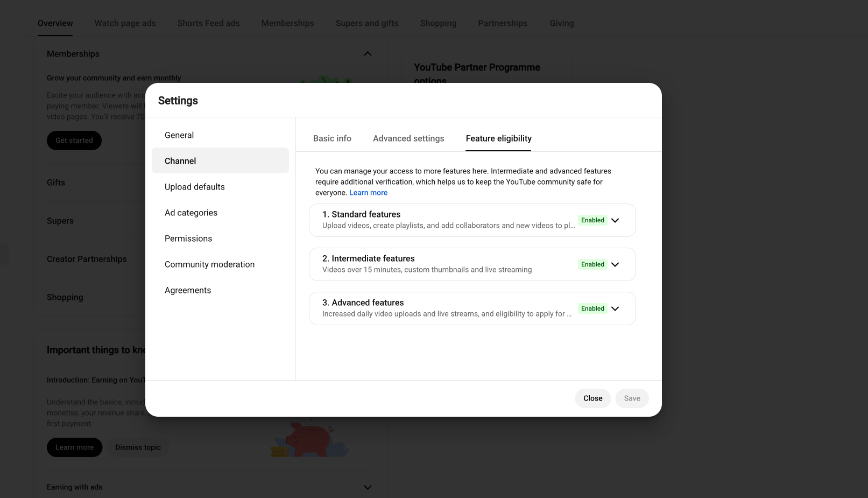Click the Standard features Enabled badge

[592, 220]
